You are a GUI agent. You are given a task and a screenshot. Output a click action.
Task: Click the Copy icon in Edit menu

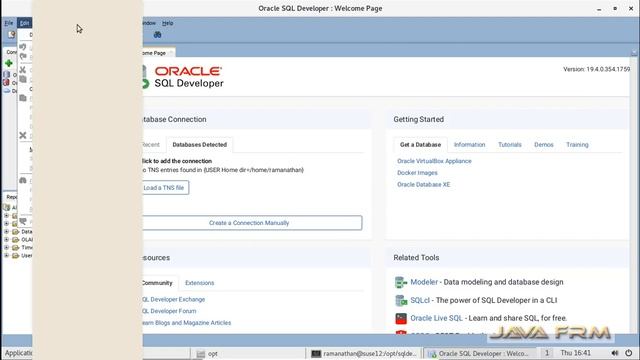click(23, 79)
